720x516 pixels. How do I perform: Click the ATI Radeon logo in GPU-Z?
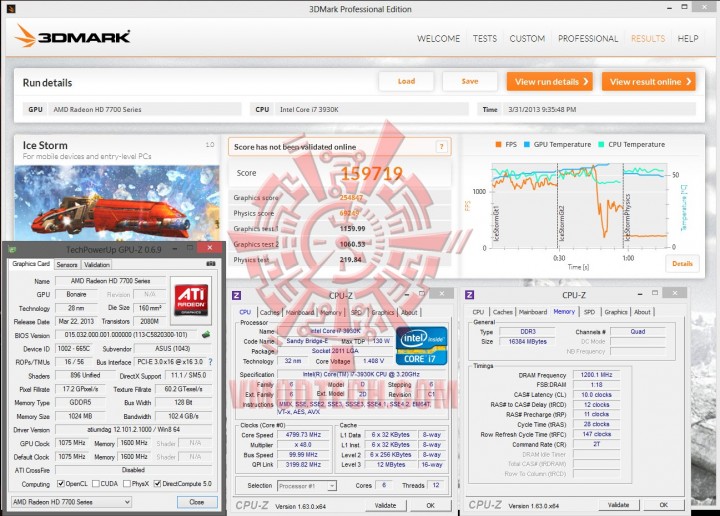click(191, 300)
